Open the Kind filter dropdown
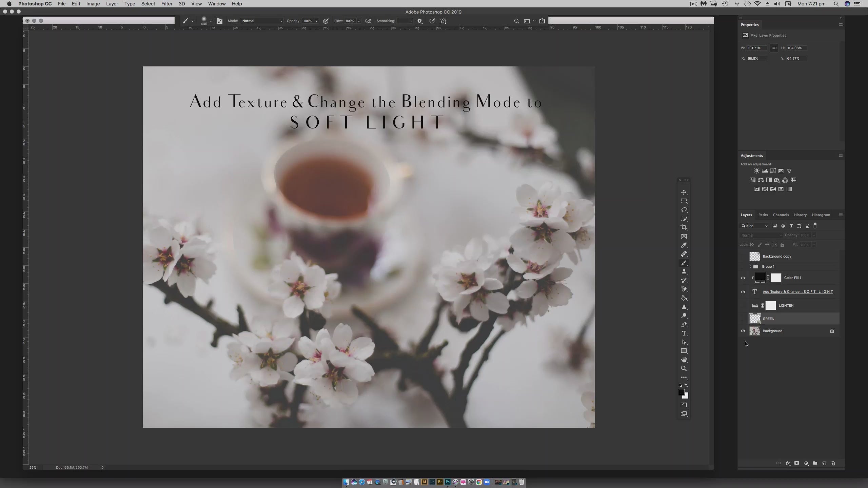 pos(754,226)
